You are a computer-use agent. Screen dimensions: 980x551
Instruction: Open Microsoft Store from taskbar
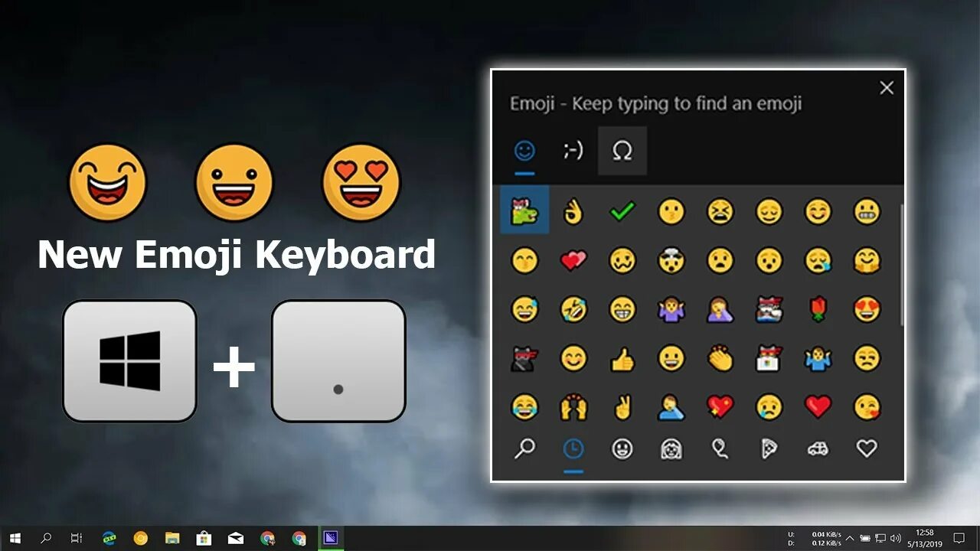[204, 538]
